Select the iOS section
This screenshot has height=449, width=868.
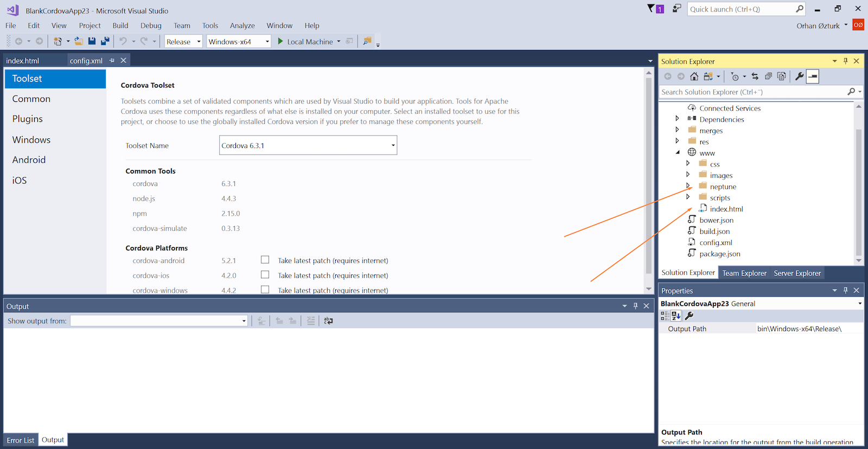point(20,180)
